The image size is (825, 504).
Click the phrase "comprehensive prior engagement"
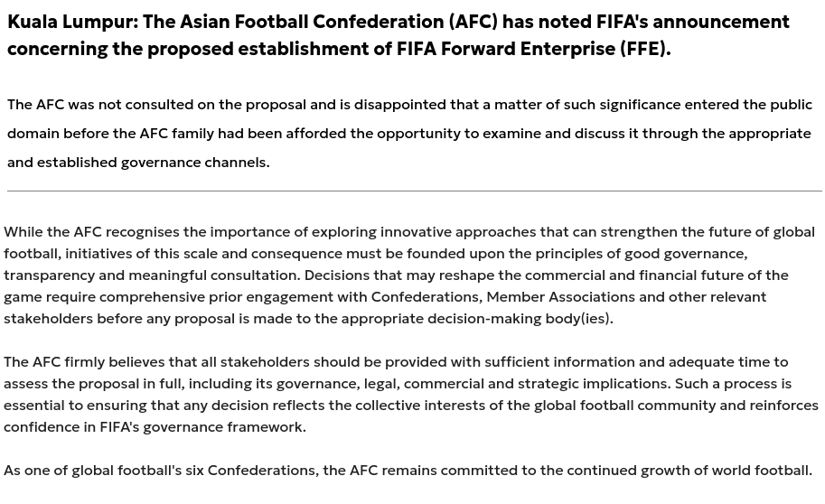(x=216, y=297)
